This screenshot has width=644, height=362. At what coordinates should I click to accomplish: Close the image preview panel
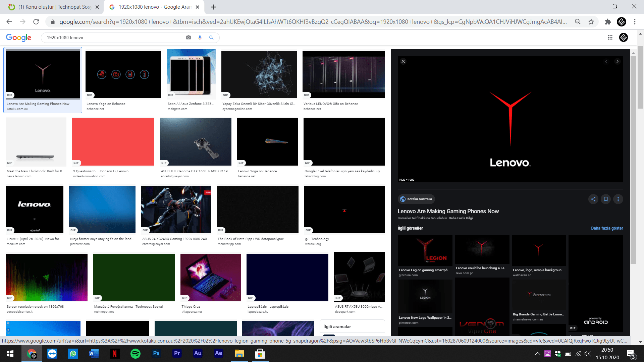(x=403, y=61)
